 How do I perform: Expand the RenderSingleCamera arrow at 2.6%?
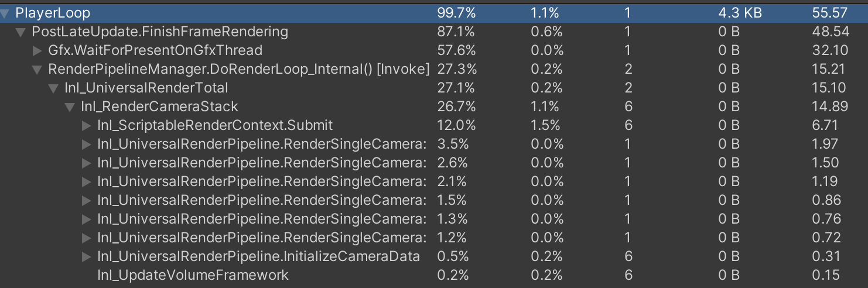[86, 163]
